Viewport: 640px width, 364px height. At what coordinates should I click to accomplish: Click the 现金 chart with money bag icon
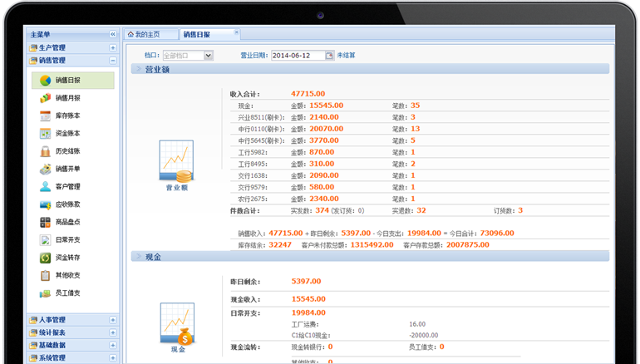[x=178, y=323]
